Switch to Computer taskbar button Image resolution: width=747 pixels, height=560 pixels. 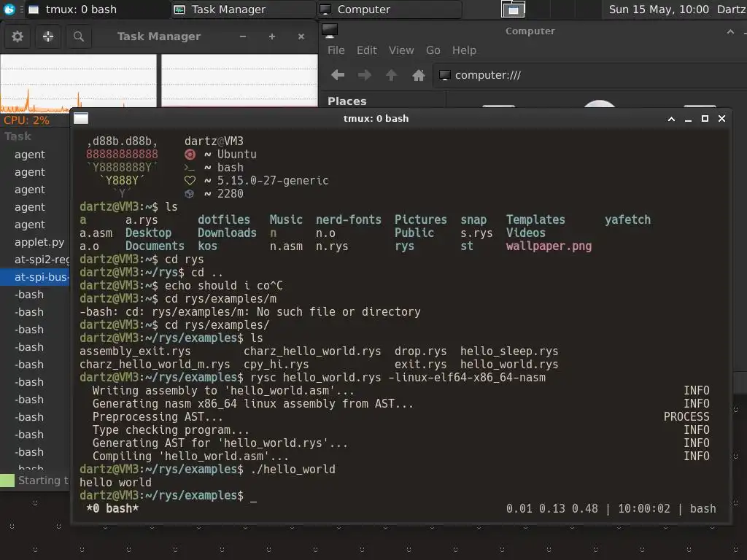coord(390,9)
